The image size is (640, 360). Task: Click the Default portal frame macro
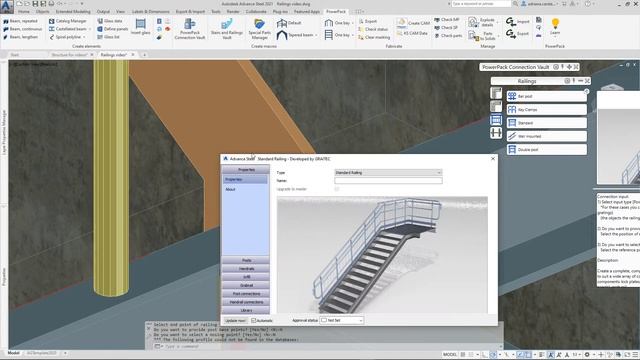289,23
